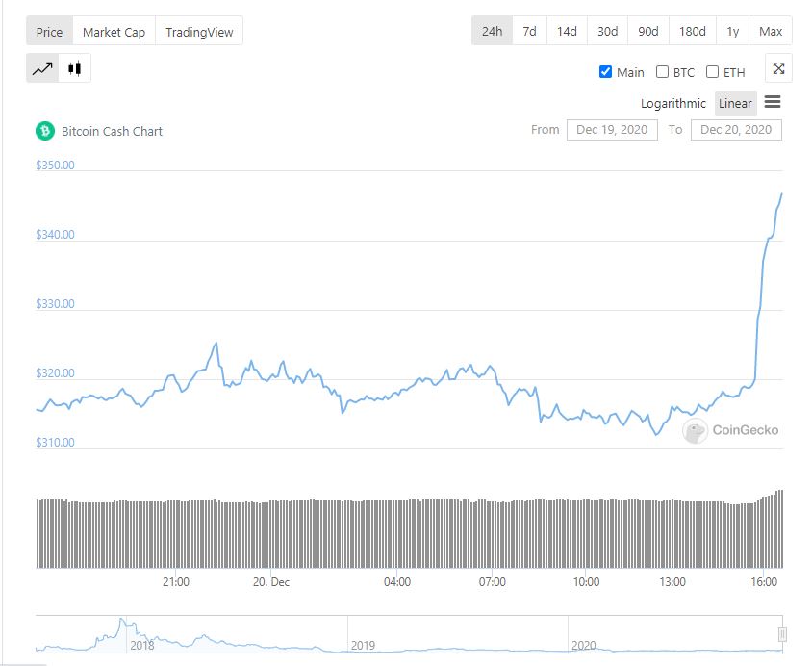The width and height of the screenshot is (812, 666).
Task: Open the TradingView tab
Action: tap(199, 32)
